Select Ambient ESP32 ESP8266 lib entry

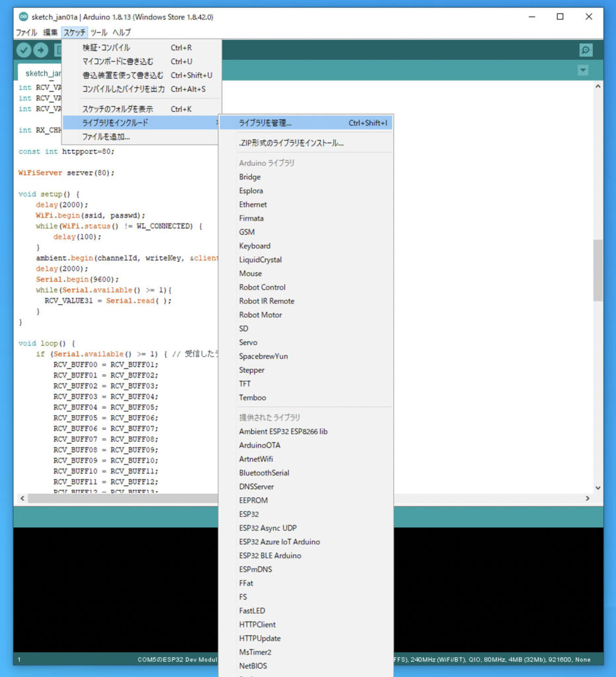pyautogui.click(x=283, y=432)
